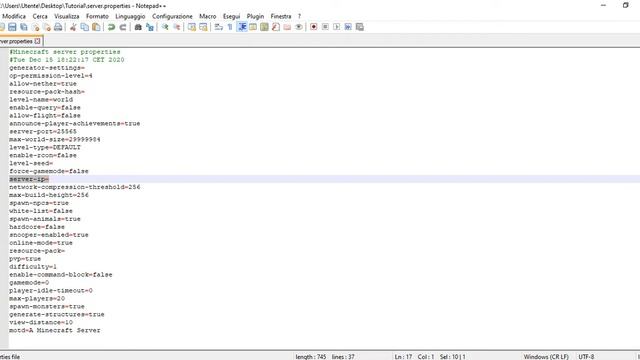Save current recorded macro icon
Image resolution: width=640 pixels, height=360 pixels.
359,27
